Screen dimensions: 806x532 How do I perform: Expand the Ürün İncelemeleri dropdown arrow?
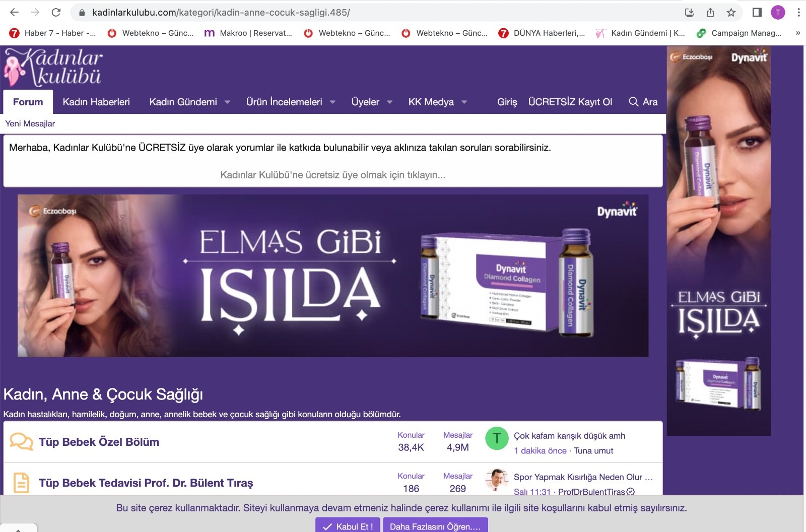coord(332,102)
